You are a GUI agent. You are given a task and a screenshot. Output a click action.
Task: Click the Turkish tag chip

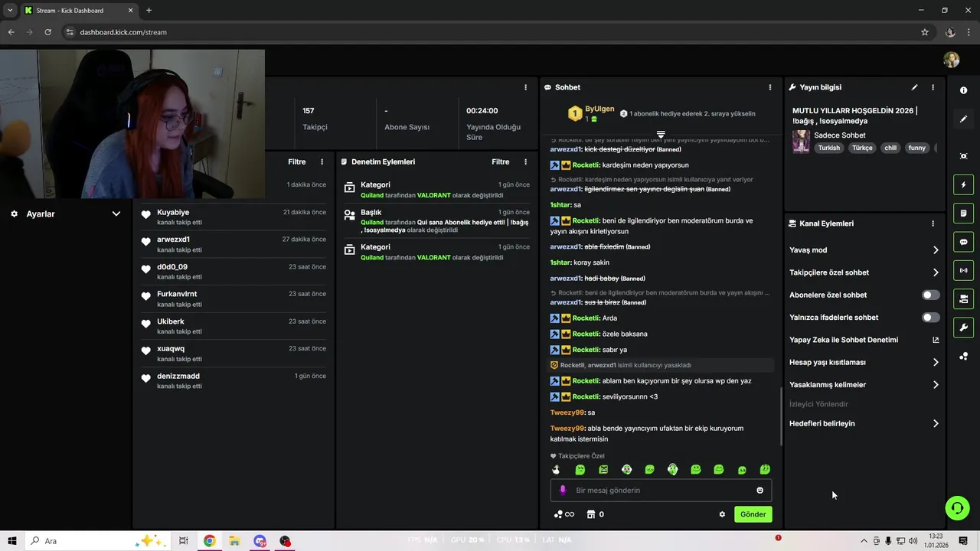click(x=829, y=148)
